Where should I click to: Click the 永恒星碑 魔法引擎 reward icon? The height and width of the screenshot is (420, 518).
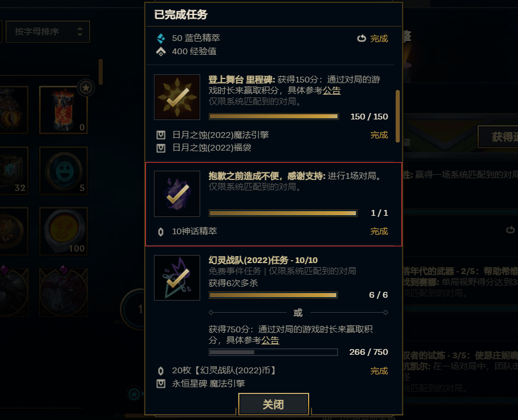coord(161,384)
